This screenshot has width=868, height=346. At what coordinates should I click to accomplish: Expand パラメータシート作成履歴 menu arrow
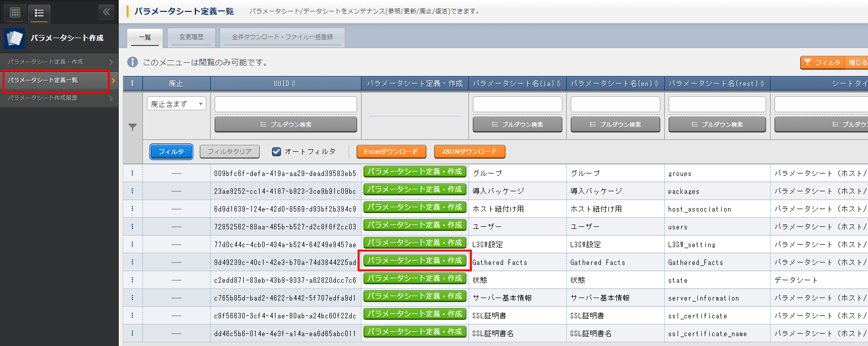click(111, 98)
